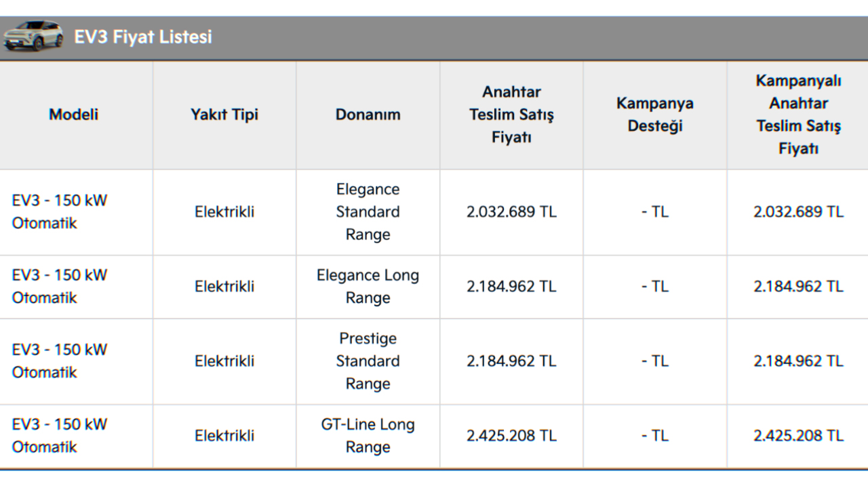Click Elektrikli in the GT-Line row
Viewport: 868px width, 488px height.
pos(224,436)
